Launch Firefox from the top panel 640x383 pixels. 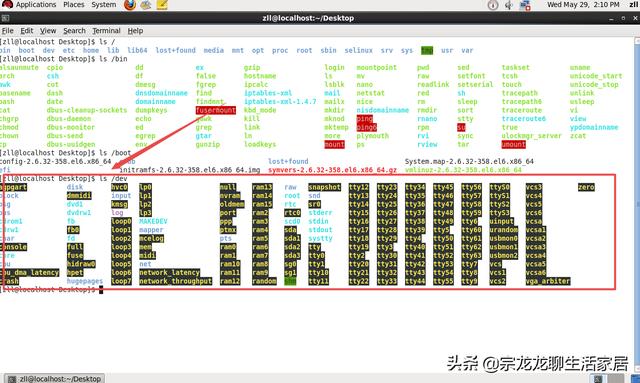coord(130,5)
